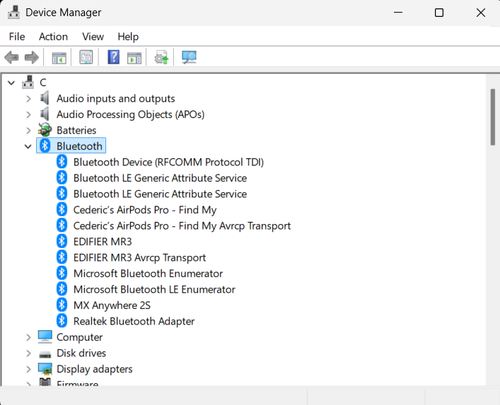Select the Batteries category label

point(76,130)
